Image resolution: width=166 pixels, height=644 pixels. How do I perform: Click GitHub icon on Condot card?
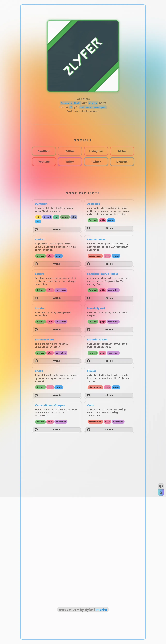point(36,329)
